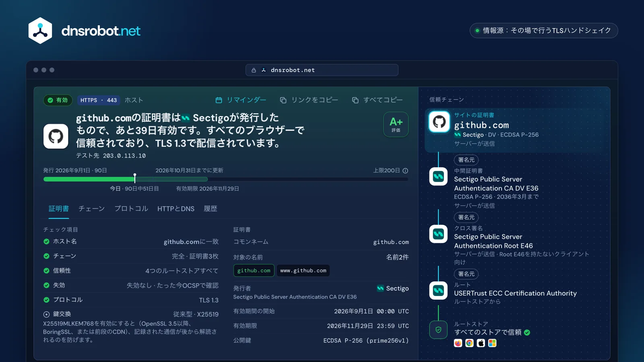
Task: Click the text '失効なし · たった今OCSPで確認'
Action: [173, 285]
